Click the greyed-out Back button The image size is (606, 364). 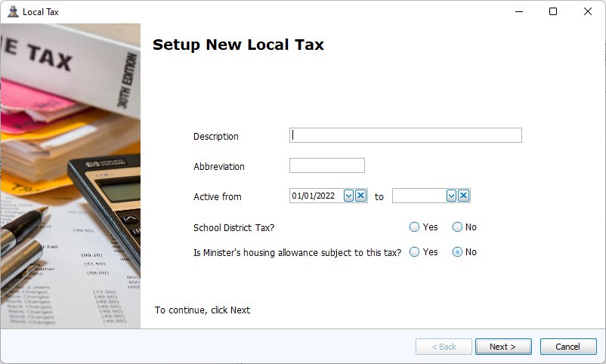pos(444,347)
